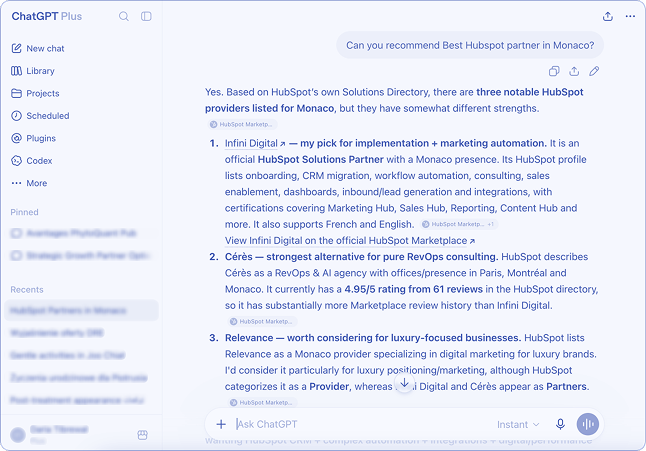Start dictation with microphone icon

560,424
